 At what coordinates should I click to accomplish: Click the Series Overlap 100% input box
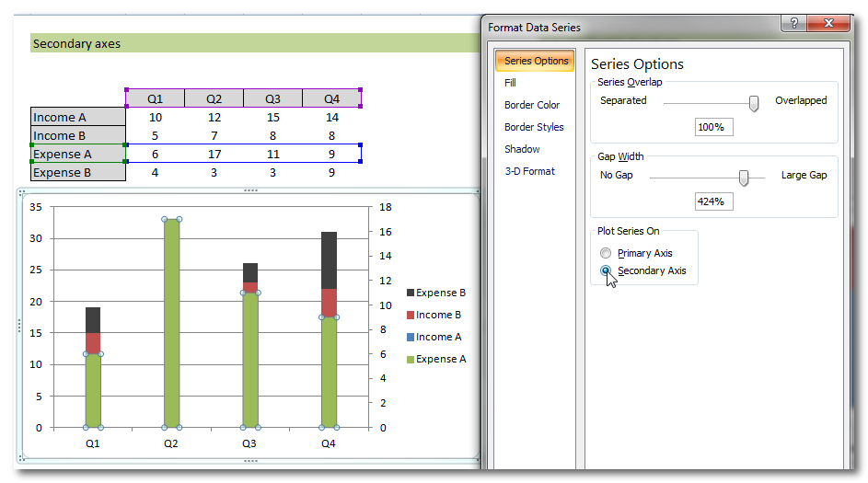coord(713,127)
